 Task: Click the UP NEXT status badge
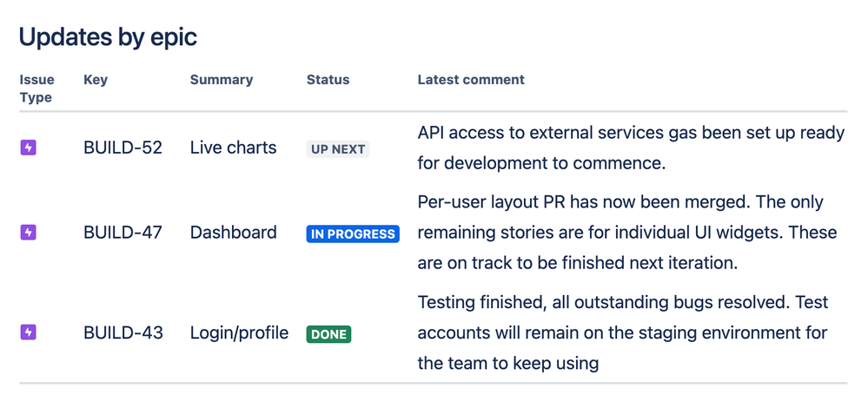338,149
